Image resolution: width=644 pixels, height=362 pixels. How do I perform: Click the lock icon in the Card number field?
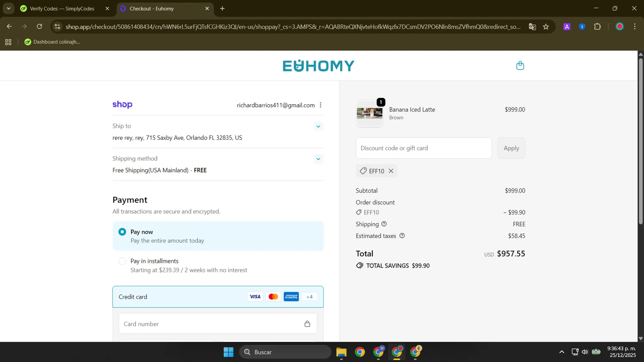coord(307,324)
